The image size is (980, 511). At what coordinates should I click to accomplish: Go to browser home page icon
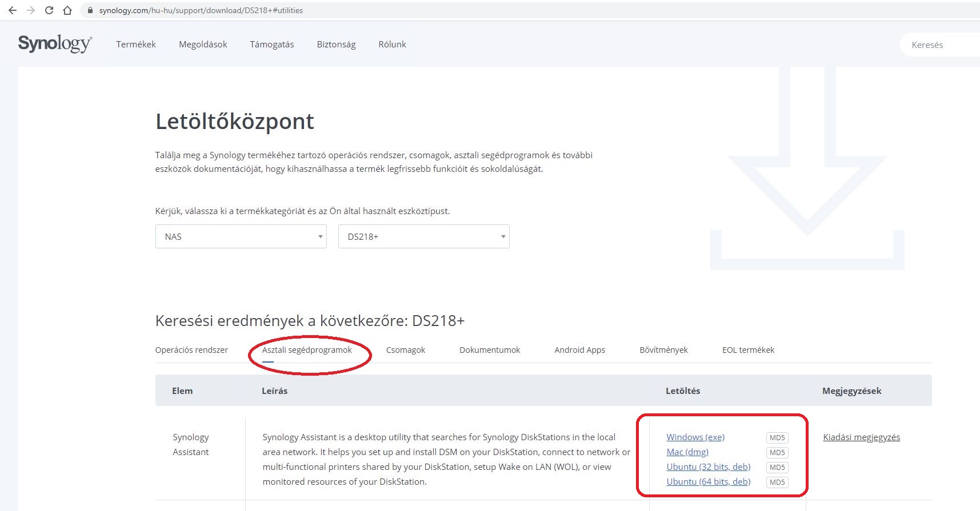click(67, 10)
